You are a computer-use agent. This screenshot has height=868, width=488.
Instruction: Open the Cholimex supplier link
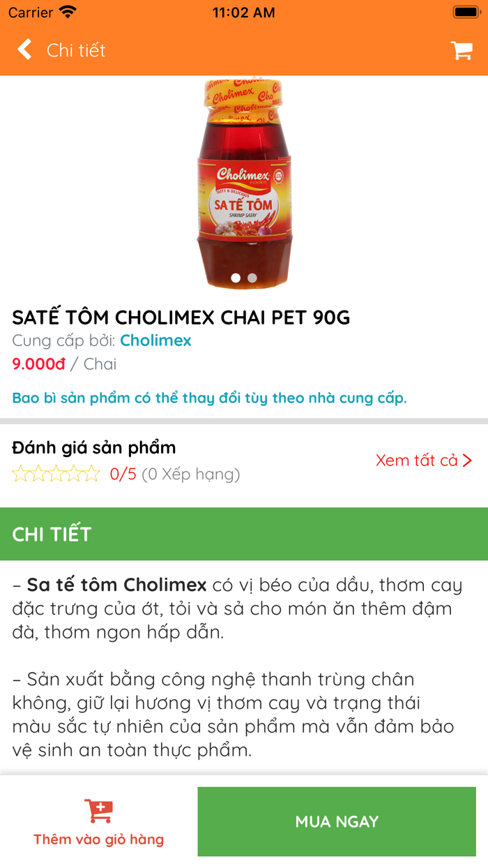155,341
